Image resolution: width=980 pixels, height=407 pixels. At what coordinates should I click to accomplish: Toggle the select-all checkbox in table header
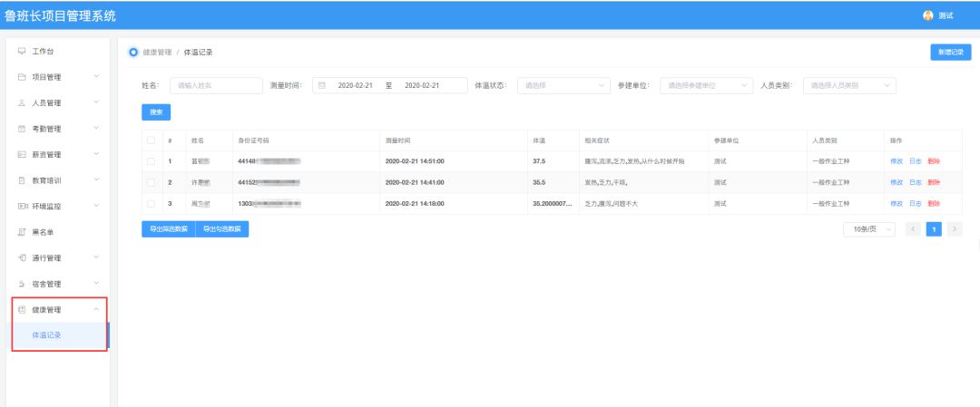152,141
